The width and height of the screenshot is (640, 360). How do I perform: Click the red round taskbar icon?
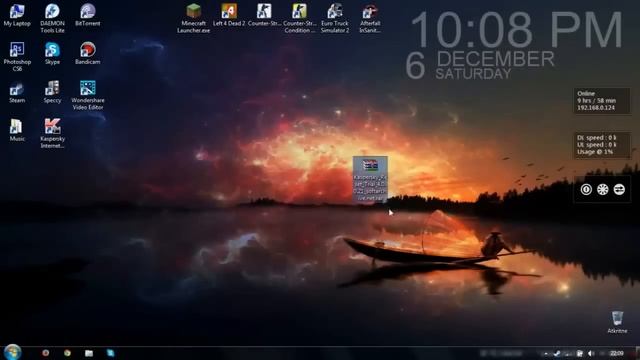[45, 353]
